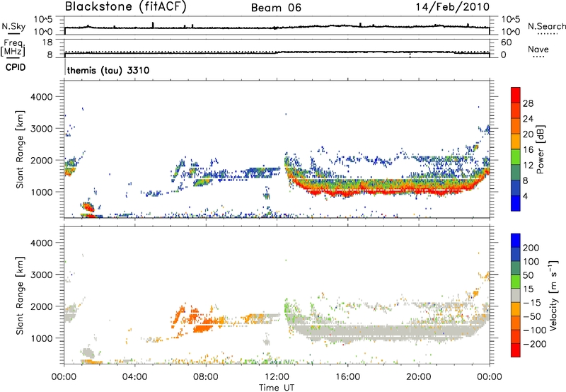Click the '08:00' time axis tick label

tap(206, 377)
